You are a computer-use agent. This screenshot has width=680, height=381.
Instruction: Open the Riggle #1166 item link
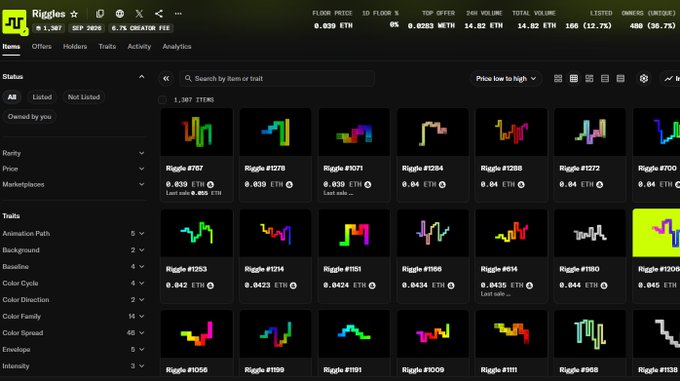point(422,269)
